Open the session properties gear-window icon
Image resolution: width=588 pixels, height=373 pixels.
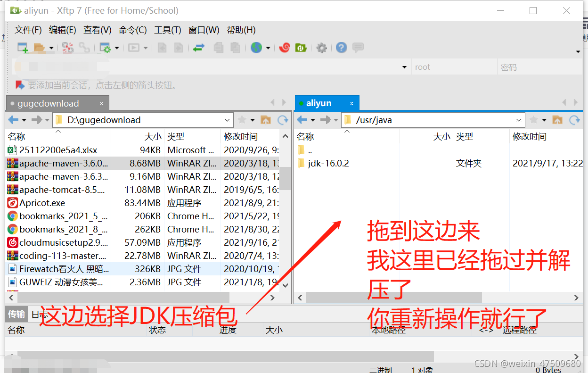click(x=105, y=48)
